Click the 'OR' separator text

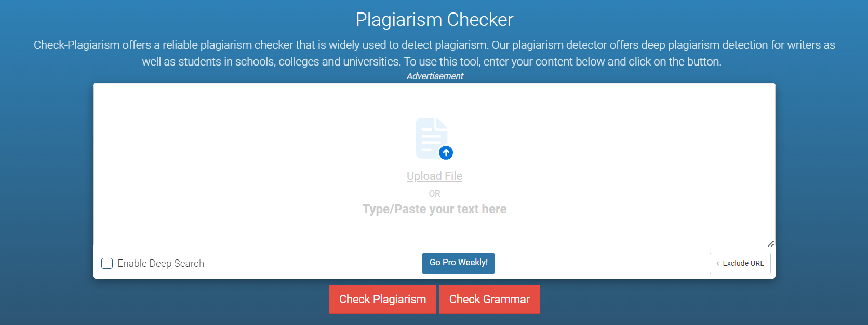pyautogui.click(x=434, y=193)
